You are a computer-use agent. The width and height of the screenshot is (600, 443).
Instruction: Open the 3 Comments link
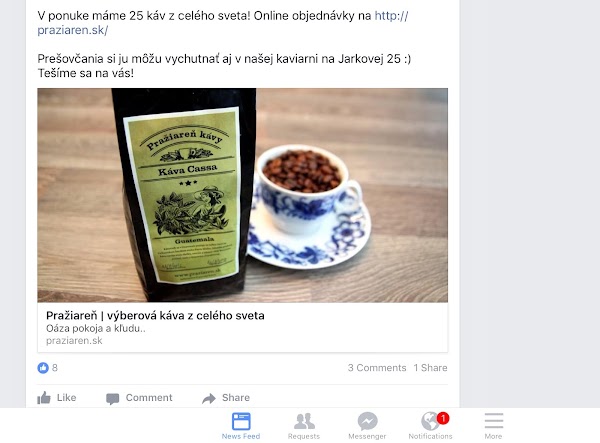point(377,368)
